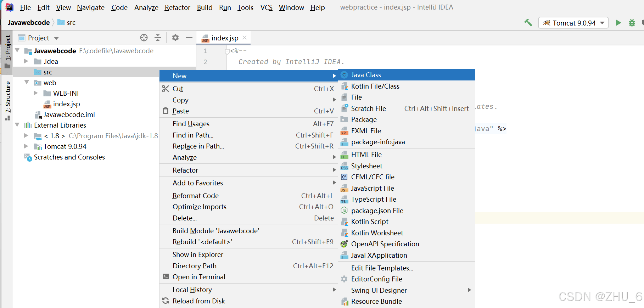Click the Java Class icon in New submenu
The width and height of the screenshot is (644, 308).
pos(344,75)
